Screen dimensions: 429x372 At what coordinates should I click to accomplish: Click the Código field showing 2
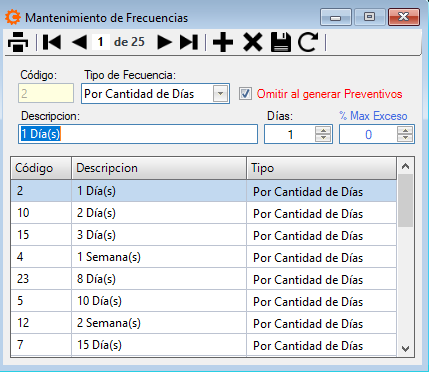(46, 93)
